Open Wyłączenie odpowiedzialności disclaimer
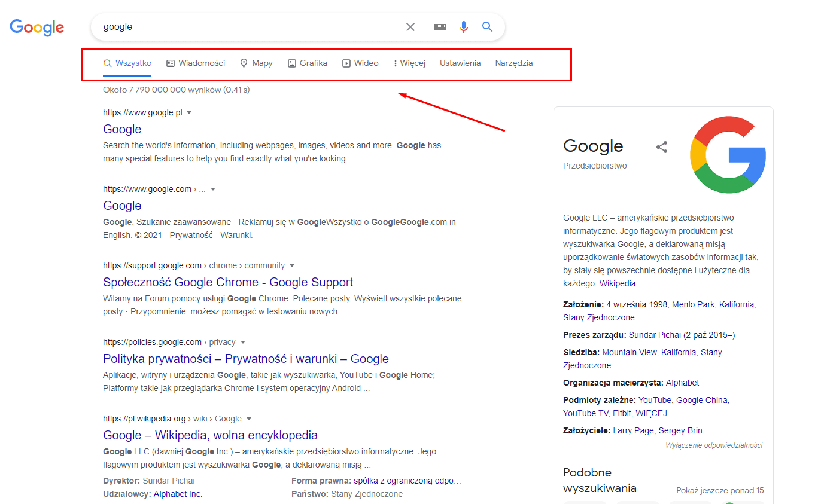The height and width of the screenshot is (504, 815). click(714, 445)
